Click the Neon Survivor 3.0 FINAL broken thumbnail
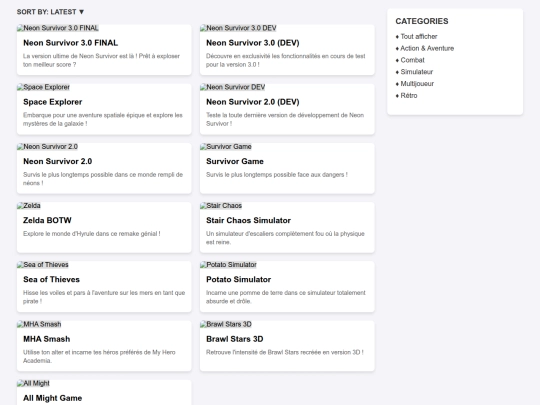The height and width of the screenshot is (405, 540). 58,28
